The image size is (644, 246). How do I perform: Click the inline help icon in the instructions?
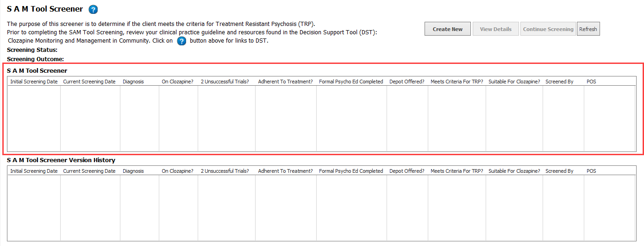(181, 41)
